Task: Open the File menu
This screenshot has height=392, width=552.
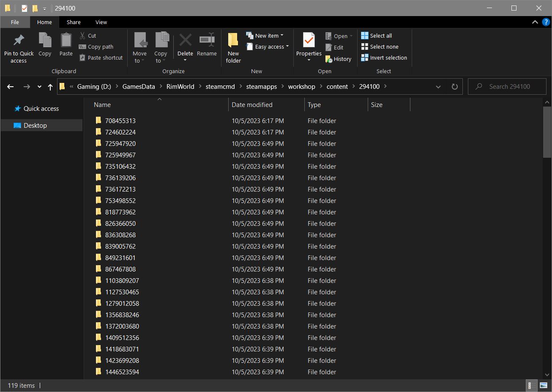Action: coord(15,22)
